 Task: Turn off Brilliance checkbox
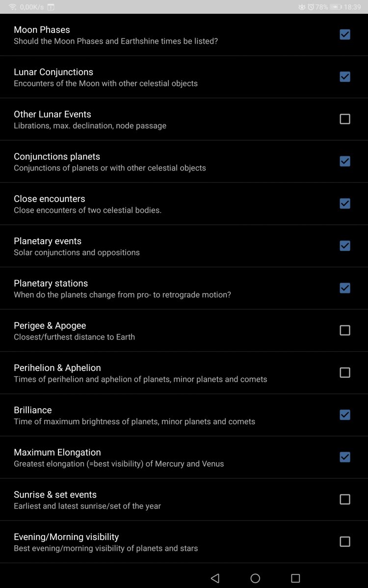(345, 415)
